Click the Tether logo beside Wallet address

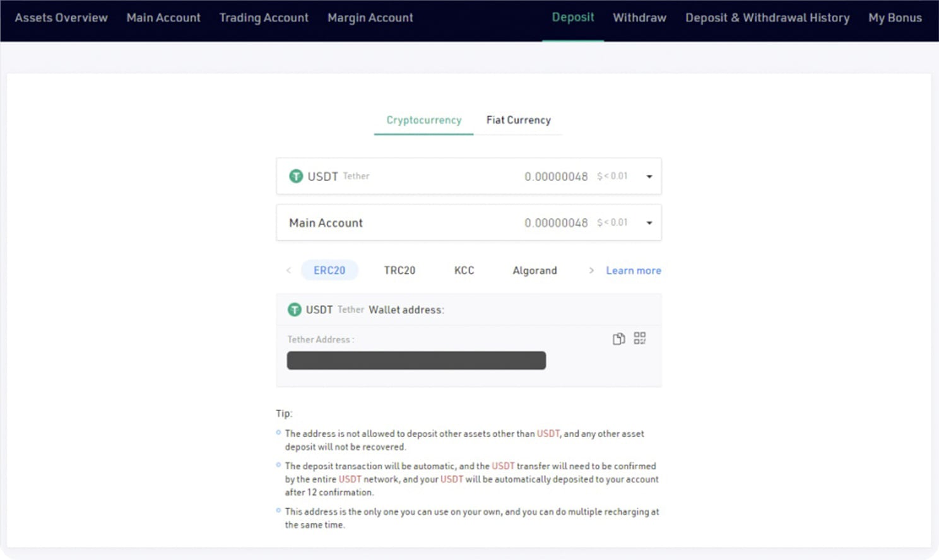[295, 310]
